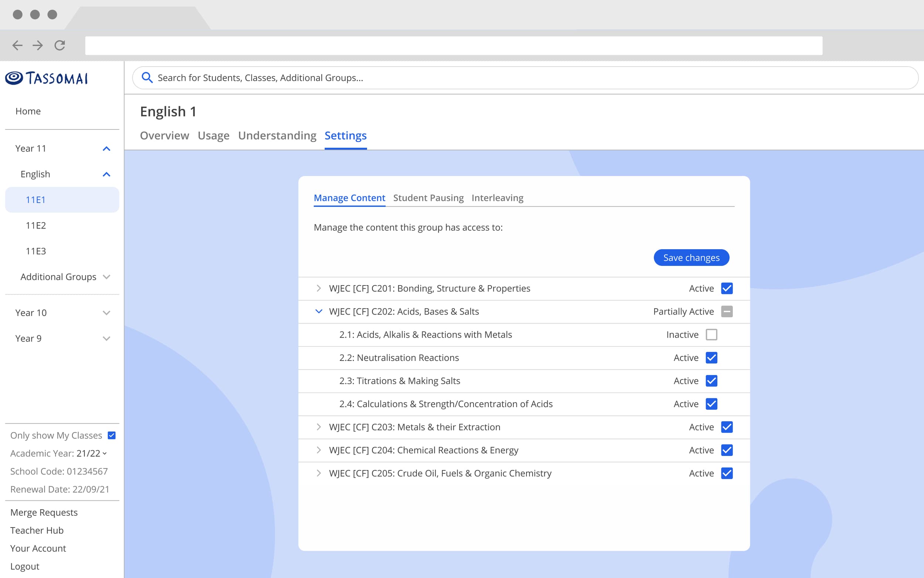
Task: Uncheck Active for C204 Chemical Reactions
Action: pos(727,450)
